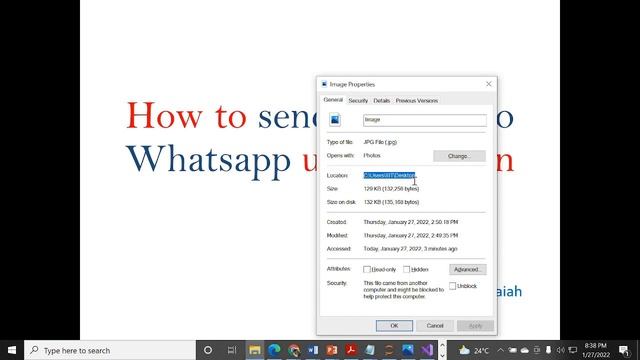Switch to the Previous Versions tab
This screenshot has width=640, height=360.
[x=417, y=100]
